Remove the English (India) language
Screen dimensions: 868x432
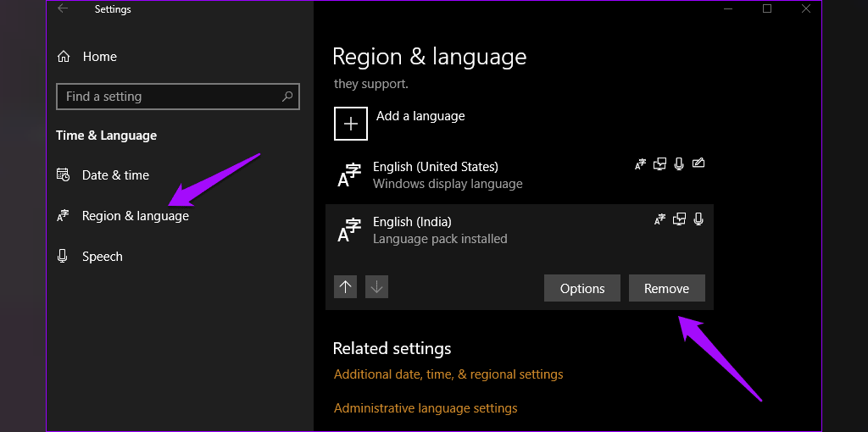click(x=667, y=288)
